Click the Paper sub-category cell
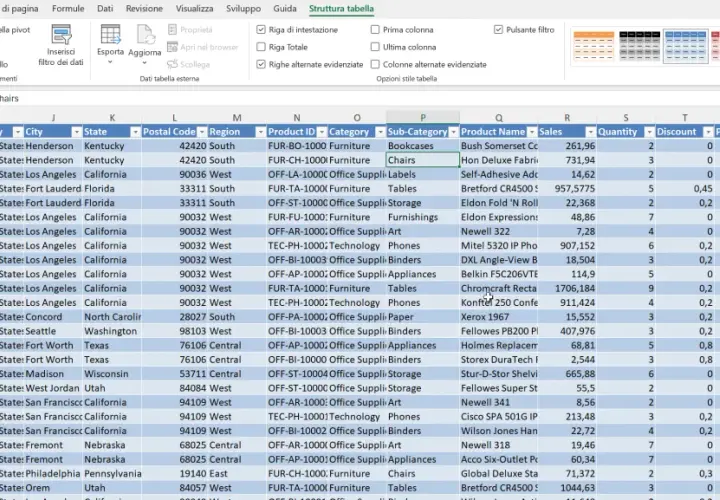 point(423,317)
